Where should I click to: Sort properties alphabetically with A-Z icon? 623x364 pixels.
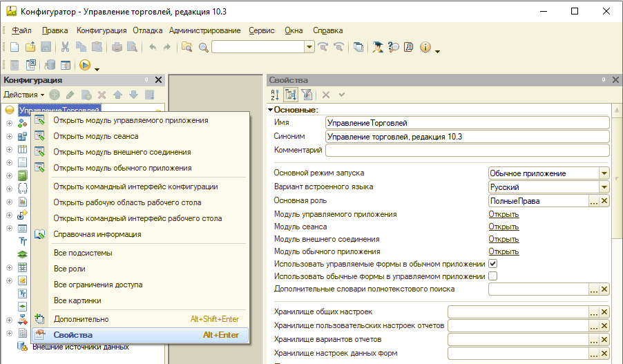coord(275,95)
